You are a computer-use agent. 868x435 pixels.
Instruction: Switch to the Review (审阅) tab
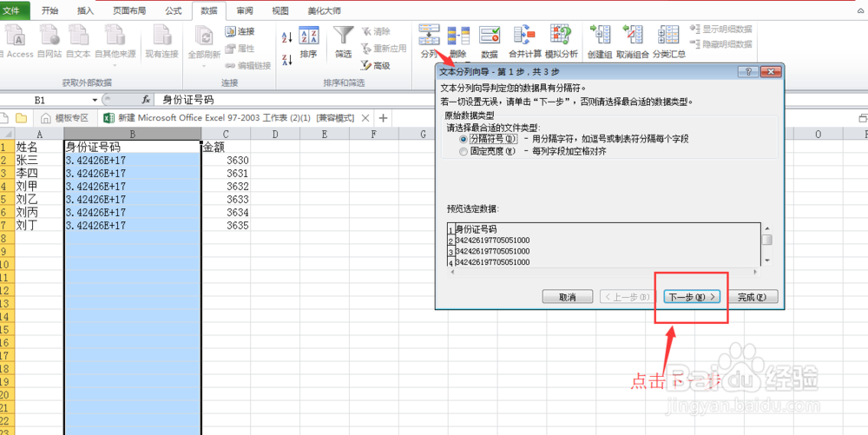[245, 10]
